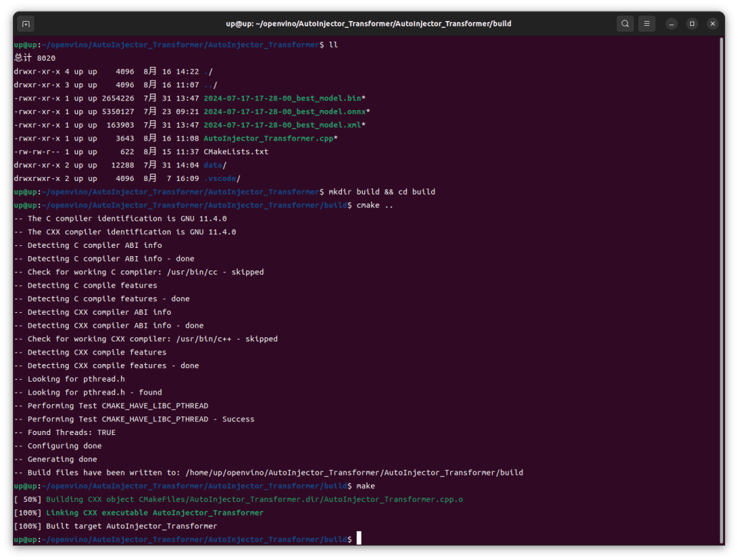Viewport: 738px width, 560px height.
Task: Click the 'mkdir build && cd build' command
Action: (382, 192)
